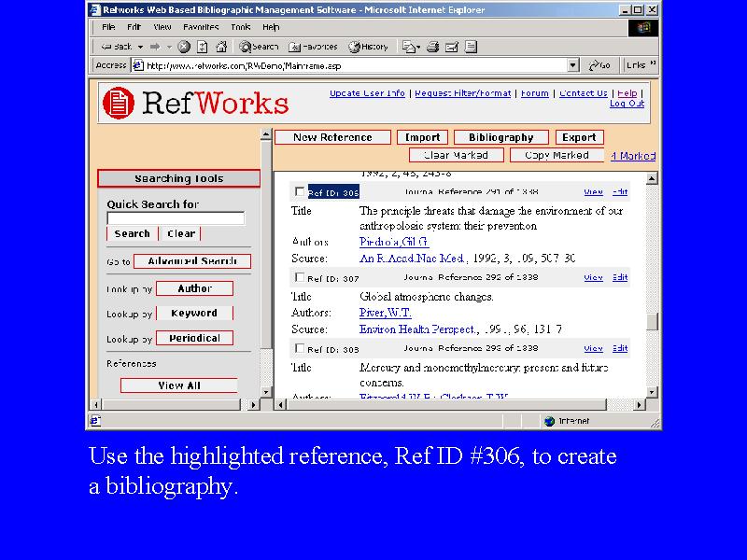Click the Refresh page icon

203,47
